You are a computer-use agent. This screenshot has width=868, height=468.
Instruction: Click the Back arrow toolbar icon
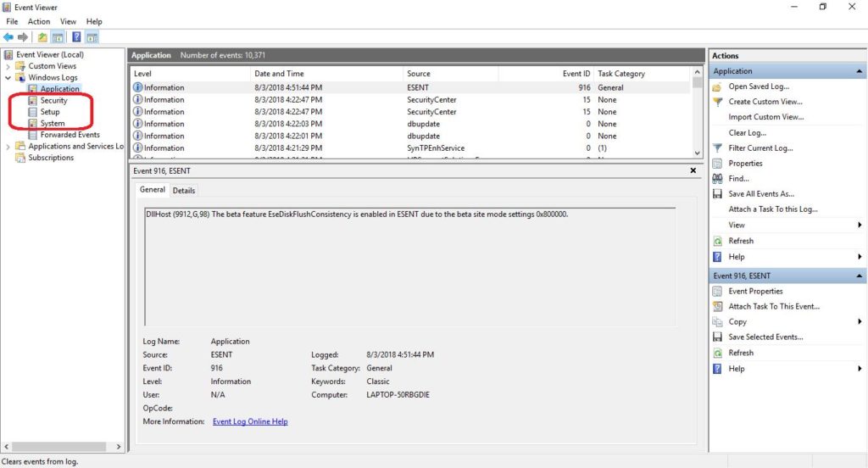(8, 37)
